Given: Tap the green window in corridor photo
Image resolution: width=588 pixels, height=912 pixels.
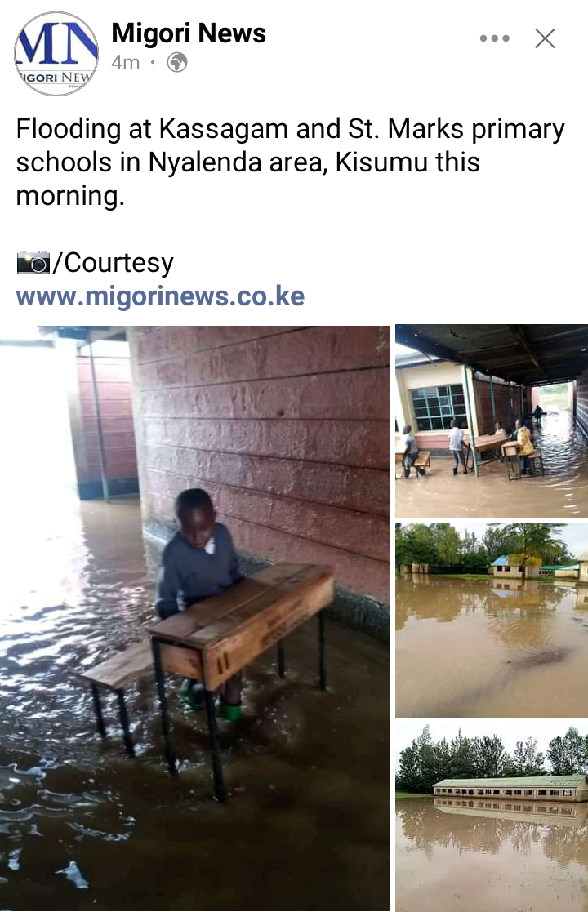Looking at the screenshot, I should [439, 407].
